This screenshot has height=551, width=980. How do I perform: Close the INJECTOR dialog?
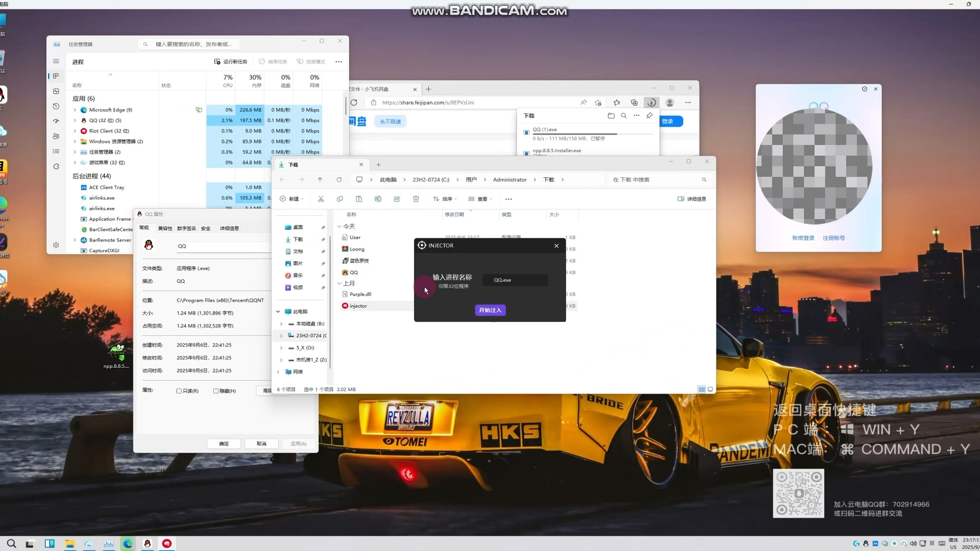(x=556, y=245)
